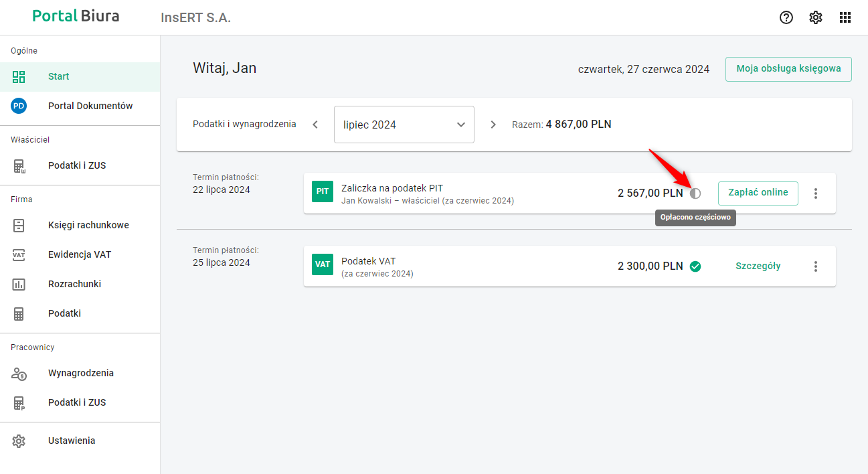The width and height of the screenshot is (868, 474).
Task: Click the green VAT badge icon
Action: click(323, 264)
